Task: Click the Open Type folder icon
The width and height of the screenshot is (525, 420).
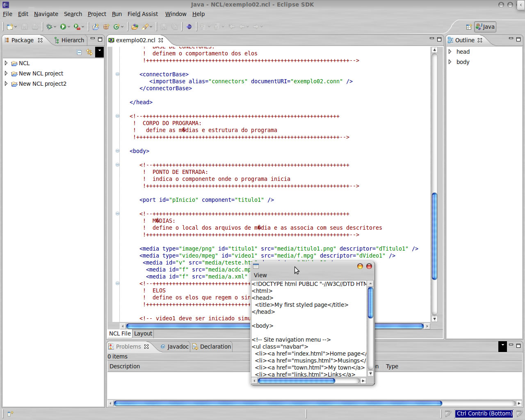Action: click(135, 27)
